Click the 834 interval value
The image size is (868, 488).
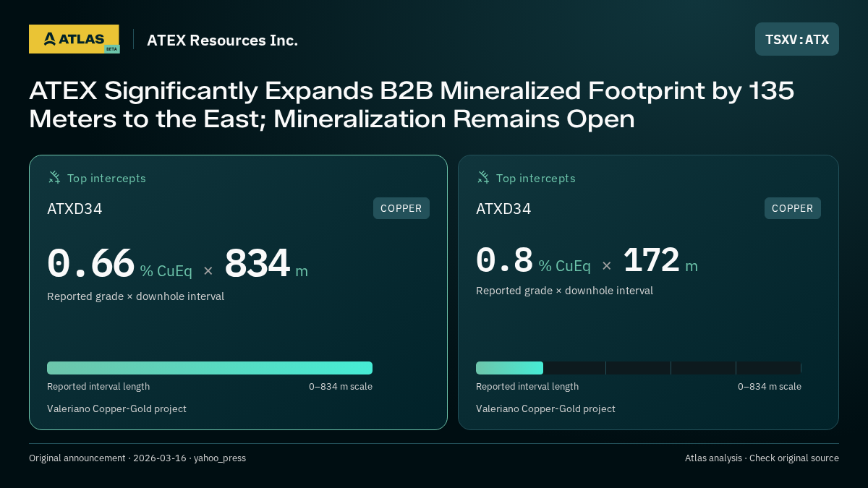click(x=258, y=263)
